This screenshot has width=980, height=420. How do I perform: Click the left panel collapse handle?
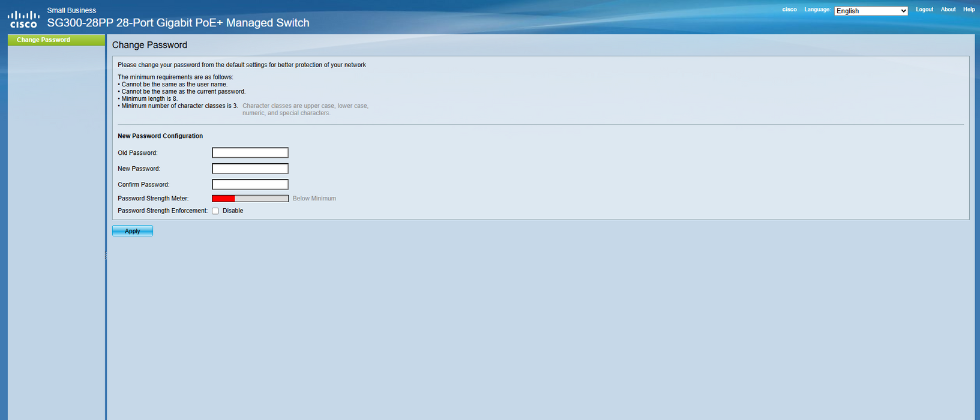click(x=106, y=256)
